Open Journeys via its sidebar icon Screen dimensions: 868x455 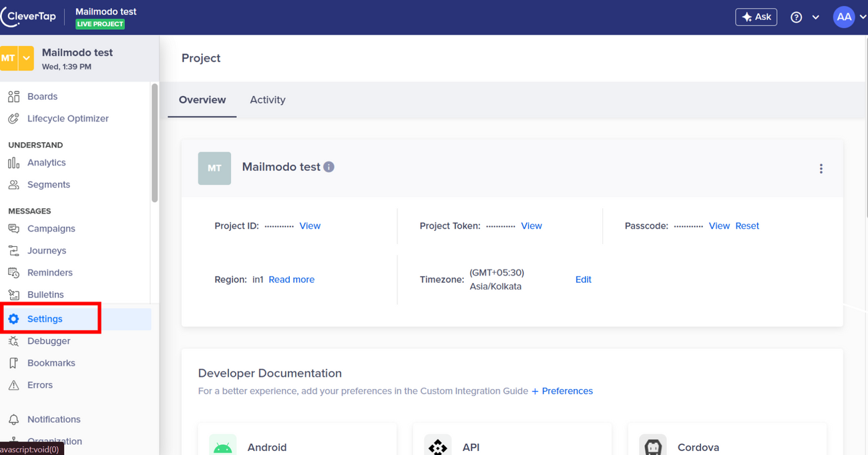coord(13,251)
